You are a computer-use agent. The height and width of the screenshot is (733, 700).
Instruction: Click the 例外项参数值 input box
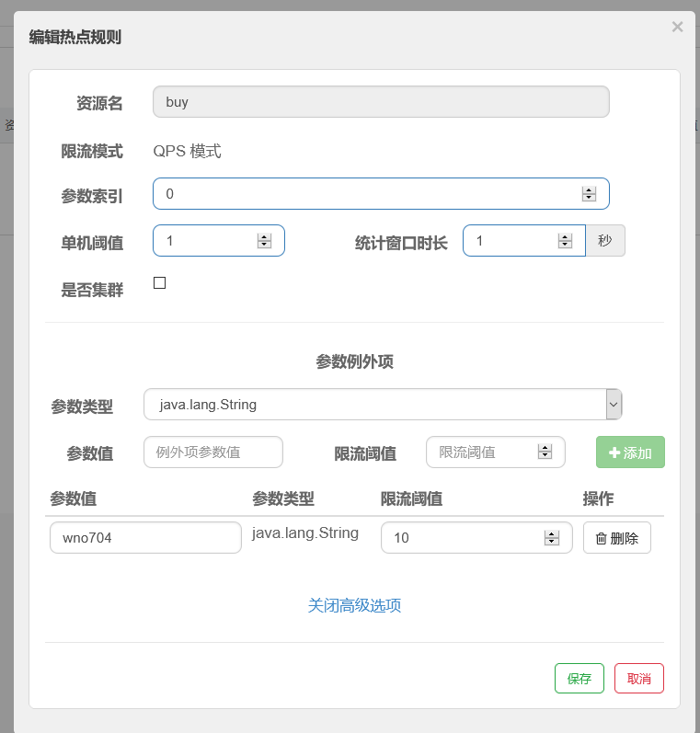(x=212, y=452)
